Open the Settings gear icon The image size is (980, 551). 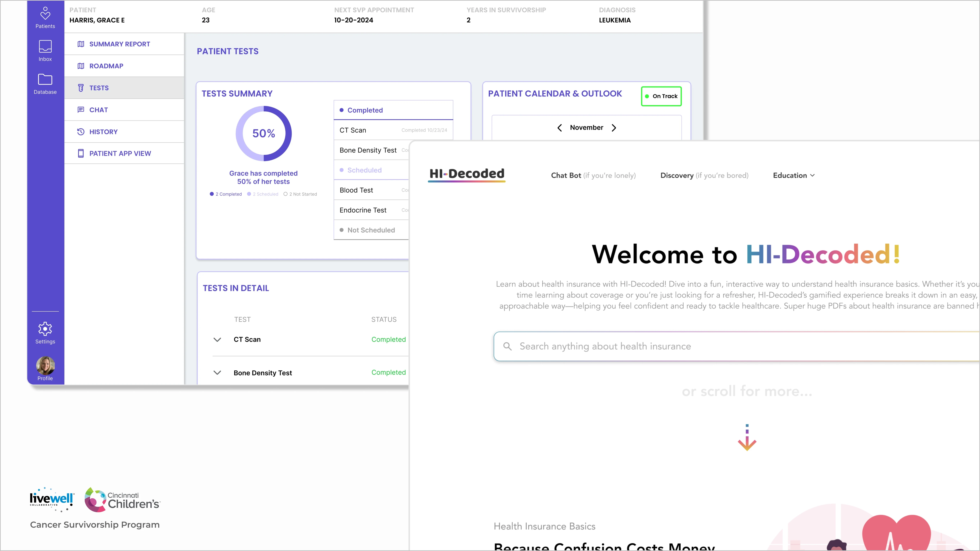pos(45,329)
